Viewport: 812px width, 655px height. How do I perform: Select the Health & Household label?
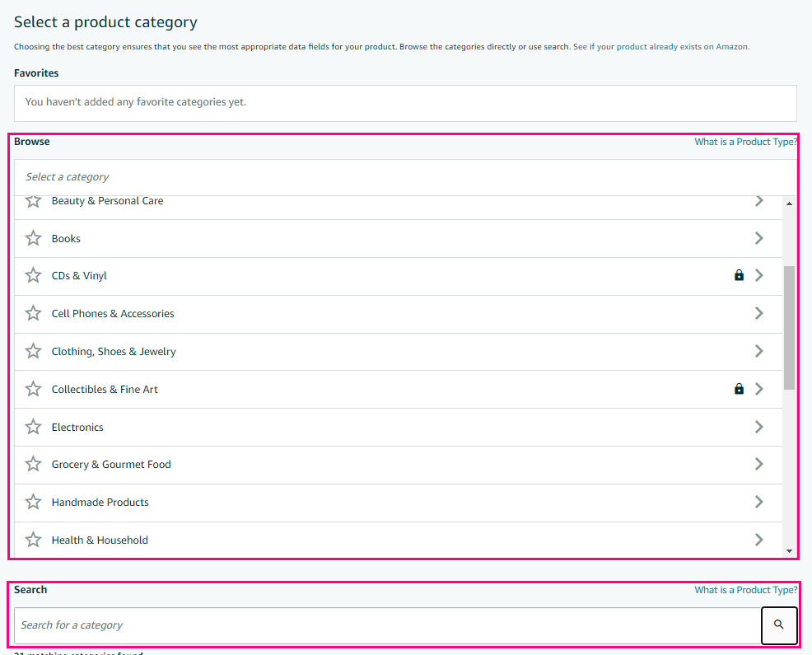coord(100,540)
